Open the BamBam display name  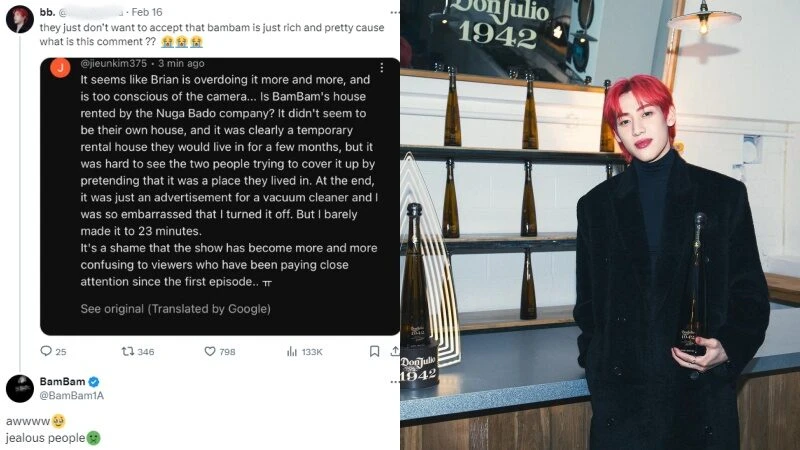coord(62,382)
